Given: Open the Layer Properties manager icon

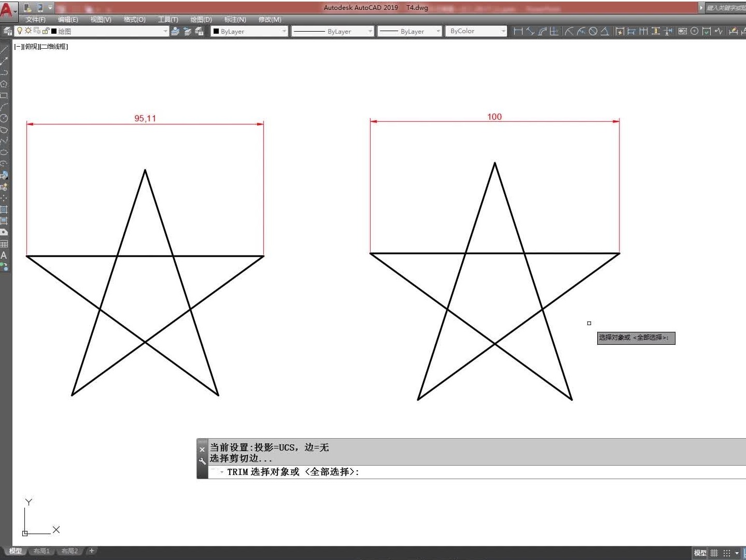Looking at the screenshot, I should [x=8, y=31].
